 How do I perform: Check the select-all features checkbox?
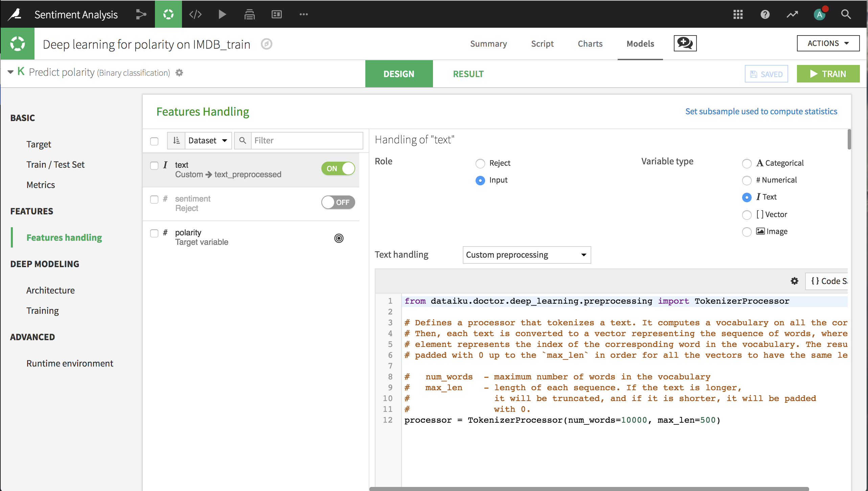(154, 141)
